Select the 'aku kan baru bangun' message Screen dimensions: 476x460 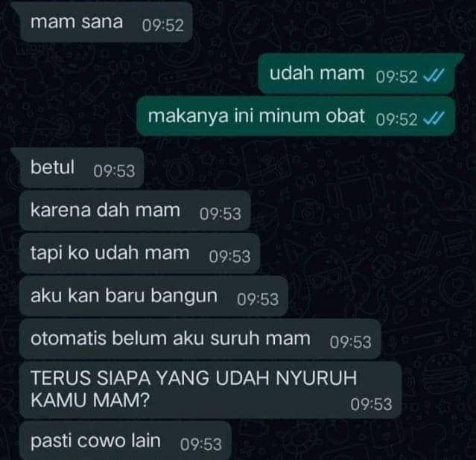153,296
